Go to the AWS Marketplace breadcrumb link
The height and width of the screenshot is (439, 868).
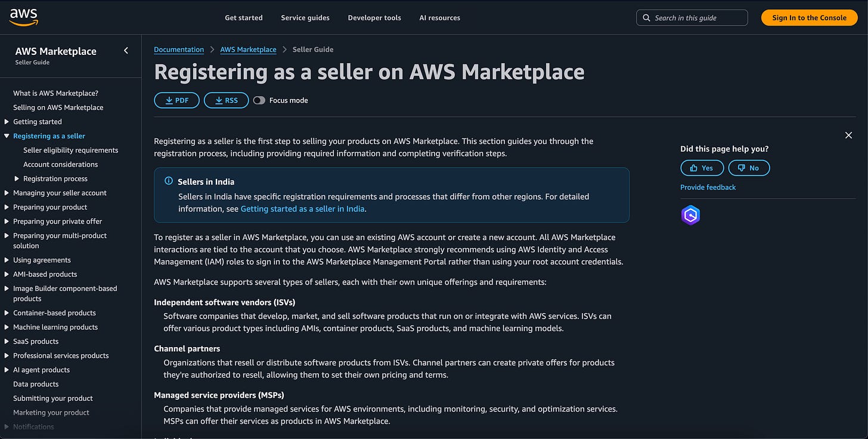(x=248, y=50)
